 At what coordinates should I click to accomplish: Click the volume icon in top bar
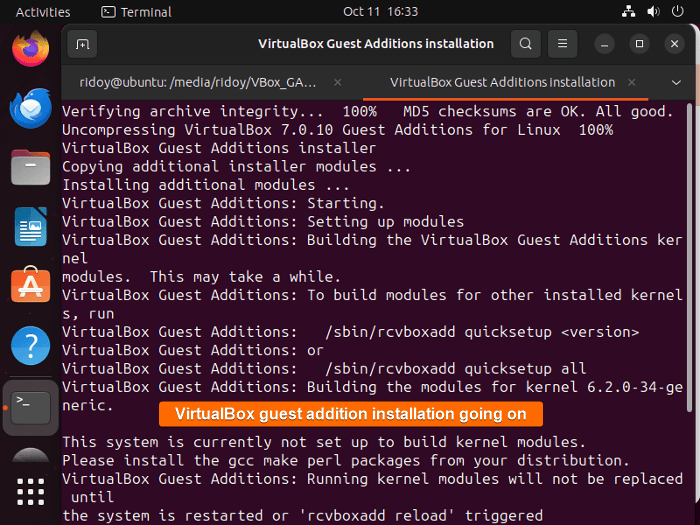tap(653, 12)
